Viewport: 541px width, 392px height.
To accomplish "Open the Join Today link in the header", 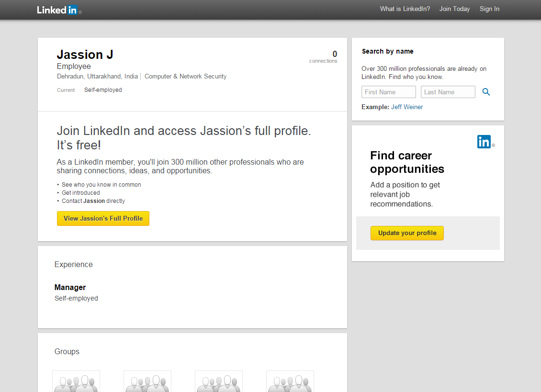I will [x=454, y=9].
